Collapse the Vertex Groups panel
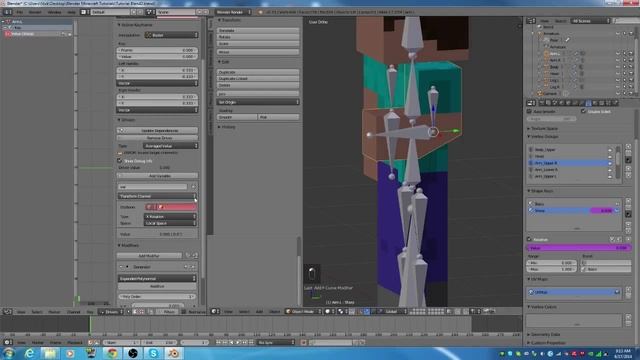 pos(543,137)
